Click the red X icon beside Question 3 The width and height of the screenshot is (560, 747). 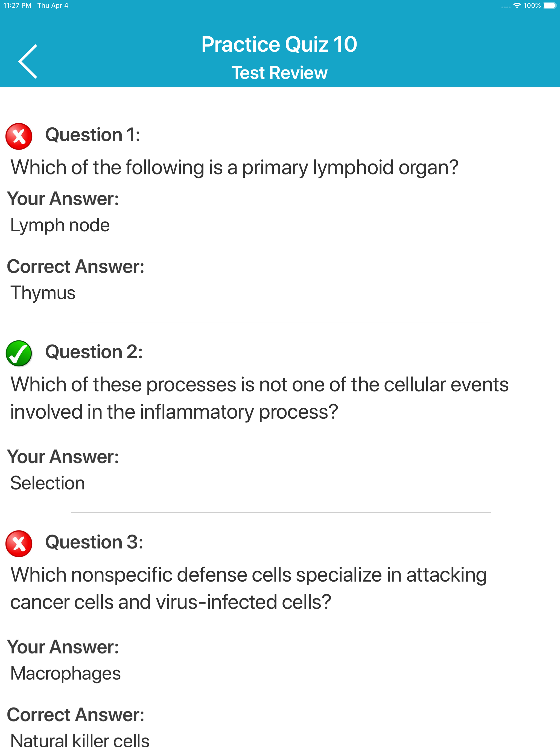(x=19, y=543)
